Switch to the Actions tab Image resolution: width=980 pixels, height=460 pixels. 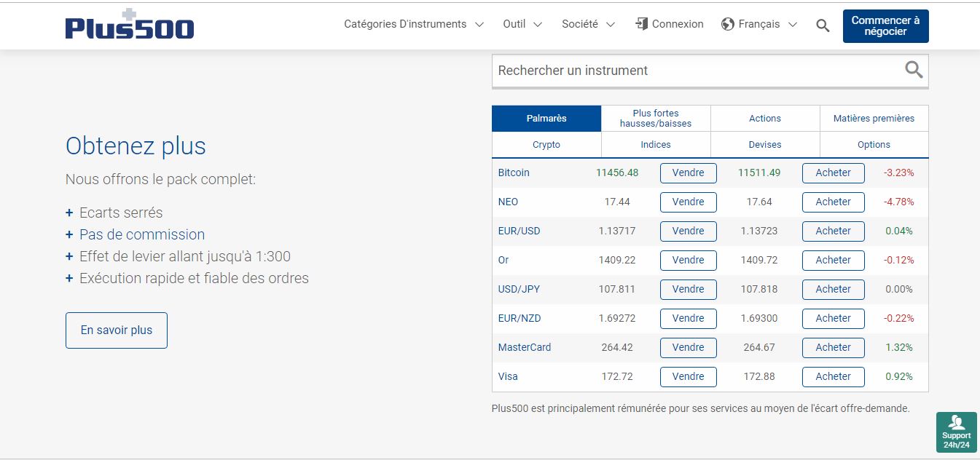(x=765, y=118)
